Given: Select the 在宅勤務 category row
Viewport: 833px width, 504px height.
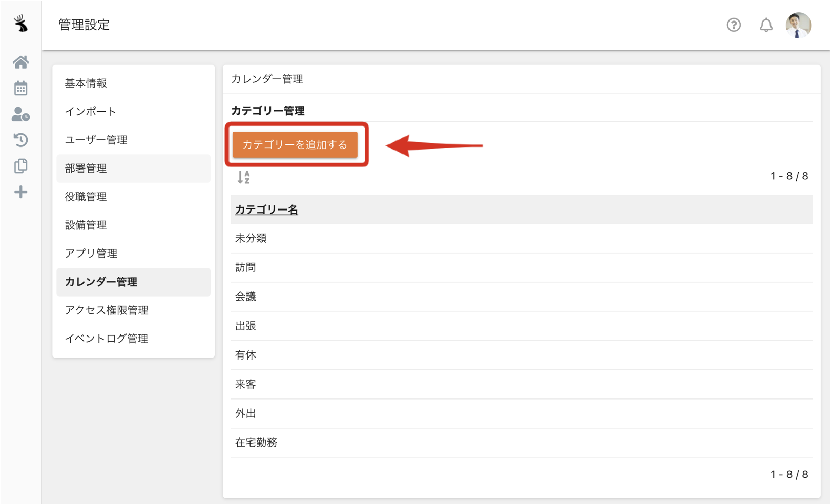Looking at the screenshot, I should click(x=256, y=443).
